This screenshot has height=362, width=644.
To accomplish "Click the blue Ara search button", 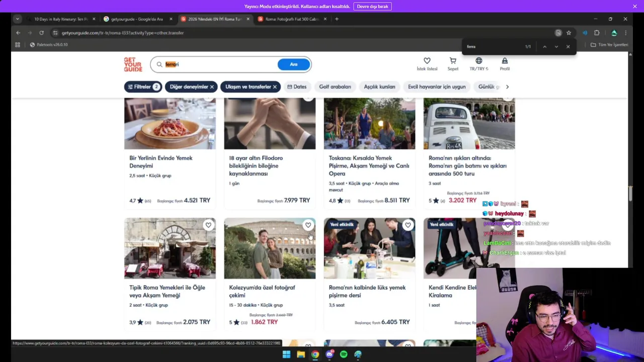I will pyautogui.click(x=294, y=64).
